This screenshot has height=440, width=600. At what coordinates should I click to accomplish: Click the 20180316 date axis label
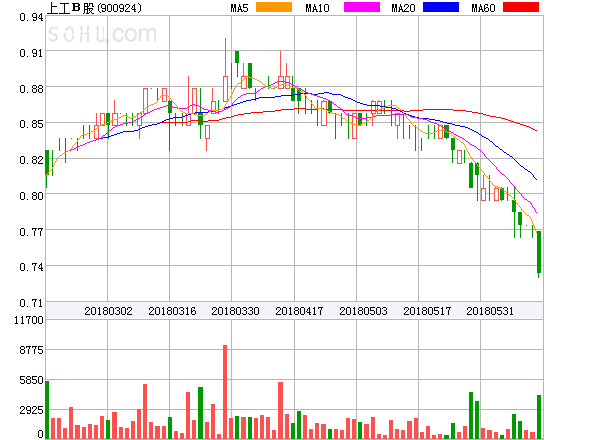click(172, 311)
